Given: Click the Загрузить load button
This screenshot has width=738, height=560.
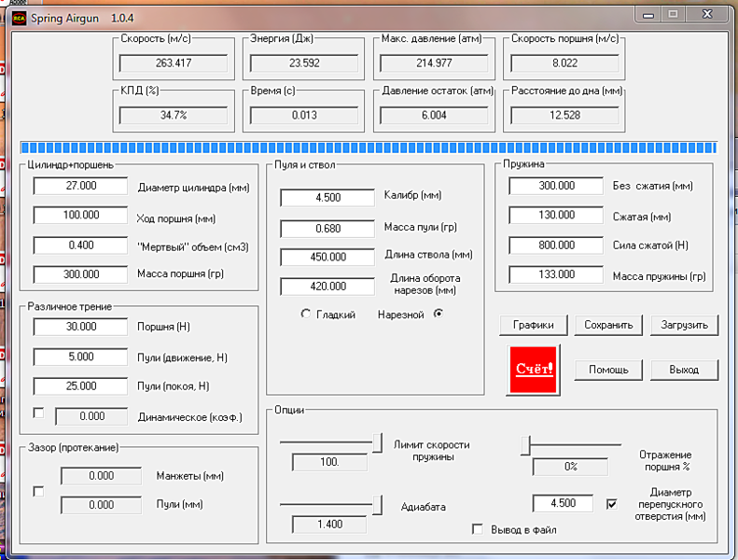Looking at the screenshot, I should tap(684, 325).
